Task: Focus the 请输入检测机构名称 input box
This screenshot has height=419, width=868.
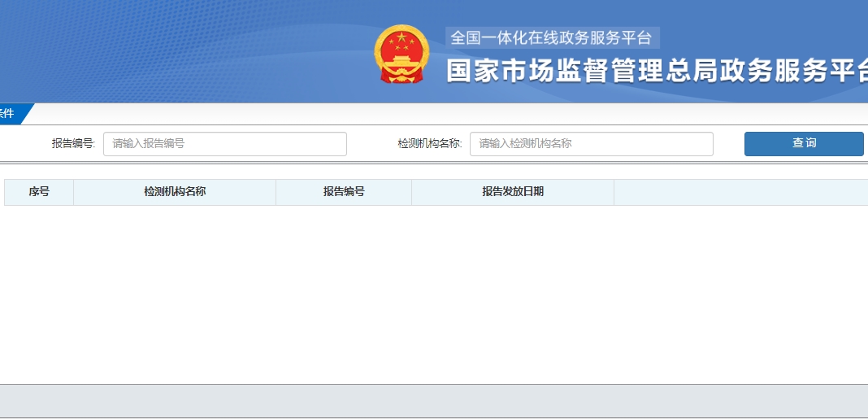Action: tap(591, 144)
